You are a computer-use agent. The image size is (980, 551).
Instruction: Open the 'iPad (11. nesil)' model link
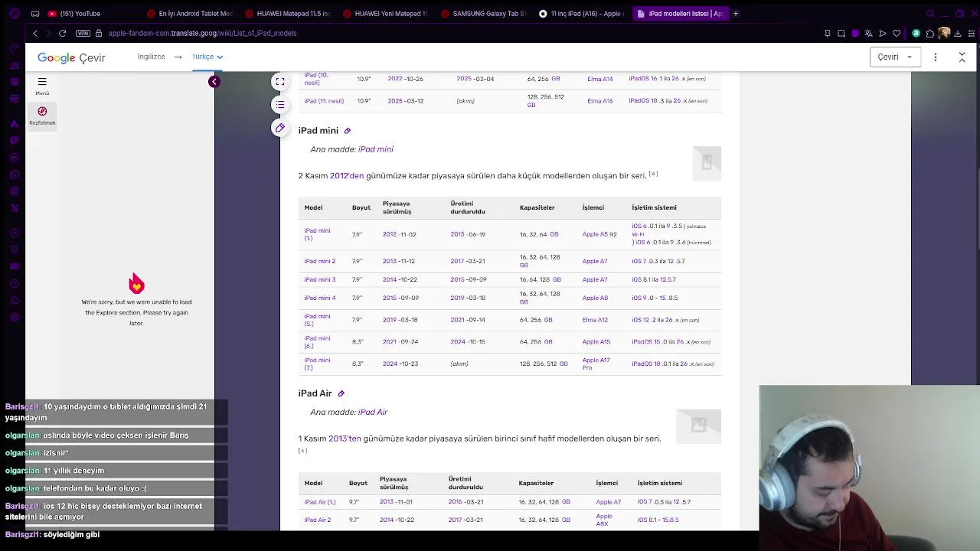[324, 101]
